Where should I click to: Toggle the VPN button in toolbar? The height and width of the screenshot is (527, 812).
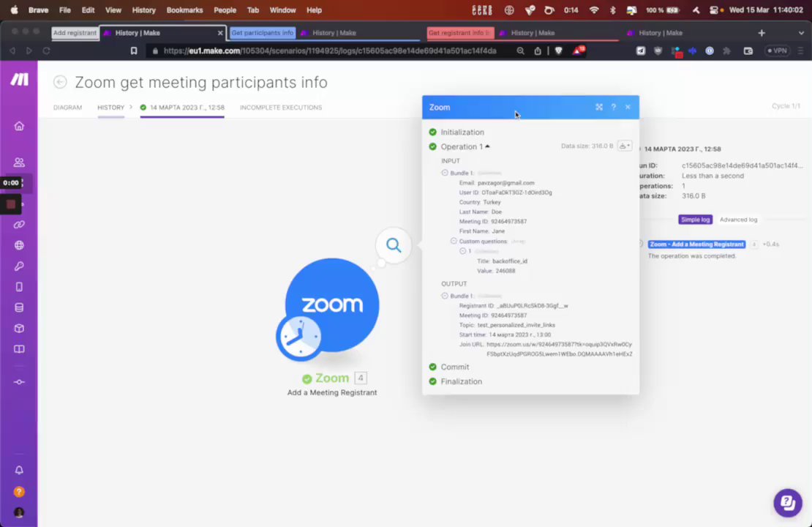(777, 51)
